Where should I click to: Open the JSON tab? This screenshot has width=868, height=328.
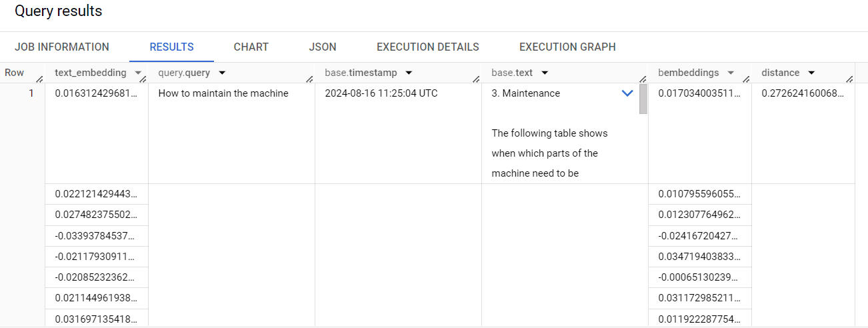coord(323,47)
